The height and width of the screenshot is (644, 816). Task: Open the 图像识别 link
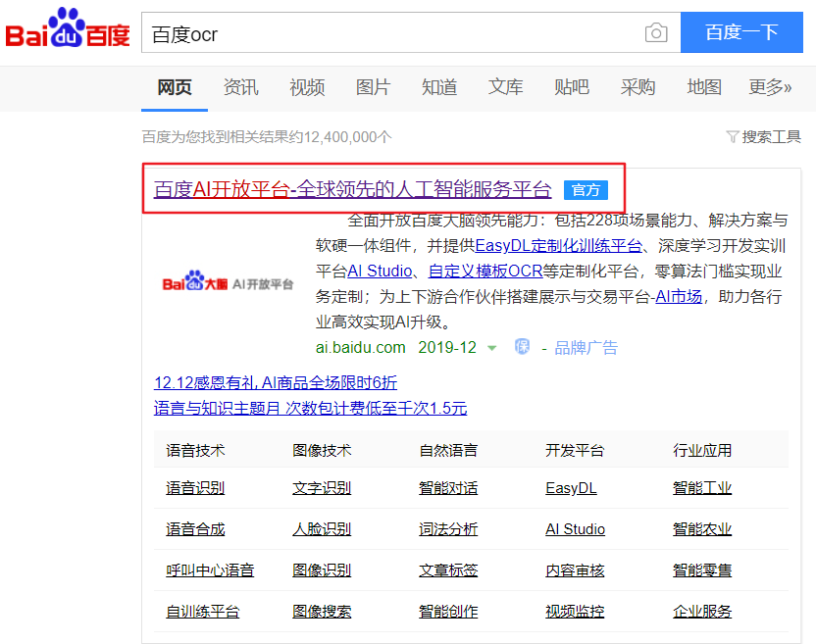pyautogui.click(x=322, y=570)
